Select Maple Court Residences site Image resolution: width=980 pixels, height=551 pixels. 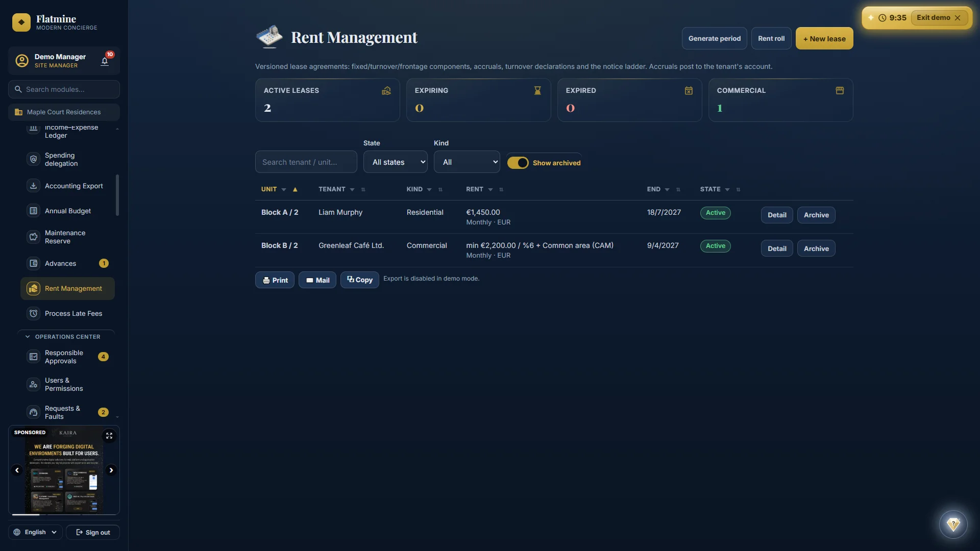click(64, 112)
